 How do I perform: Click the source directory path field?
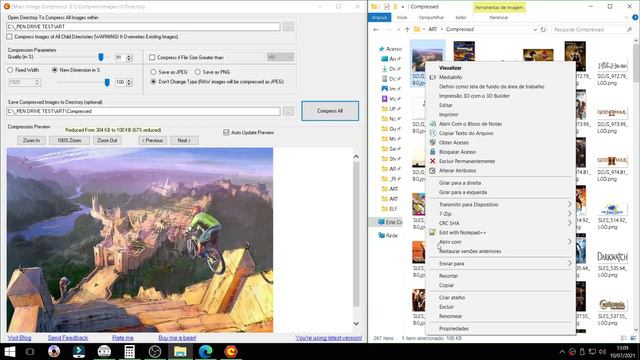click(x=143, y=27)
